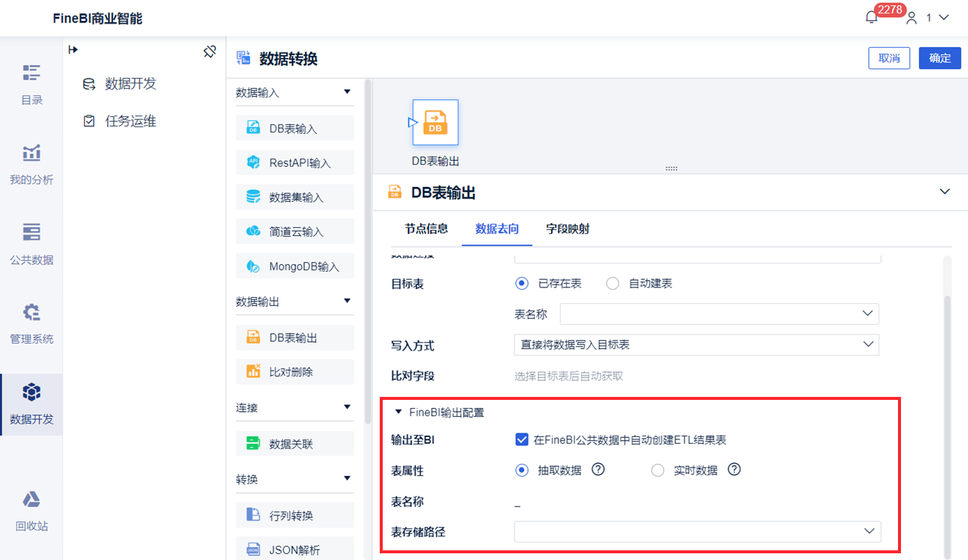Select the 比对删除 operator
The height and width of the screenshot is (560, 968).
[295, 372]
